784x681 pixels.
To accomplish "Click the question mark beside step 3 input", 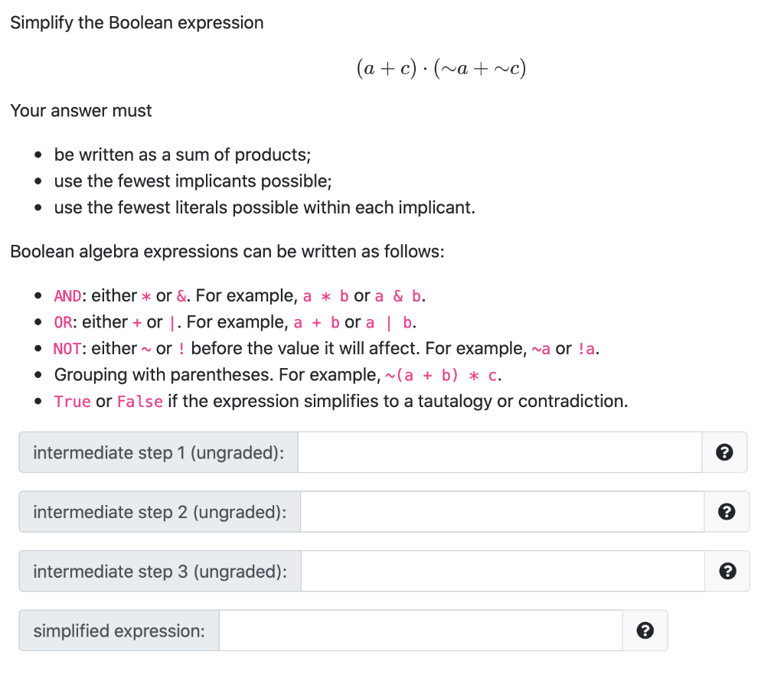I will point(727,571).
